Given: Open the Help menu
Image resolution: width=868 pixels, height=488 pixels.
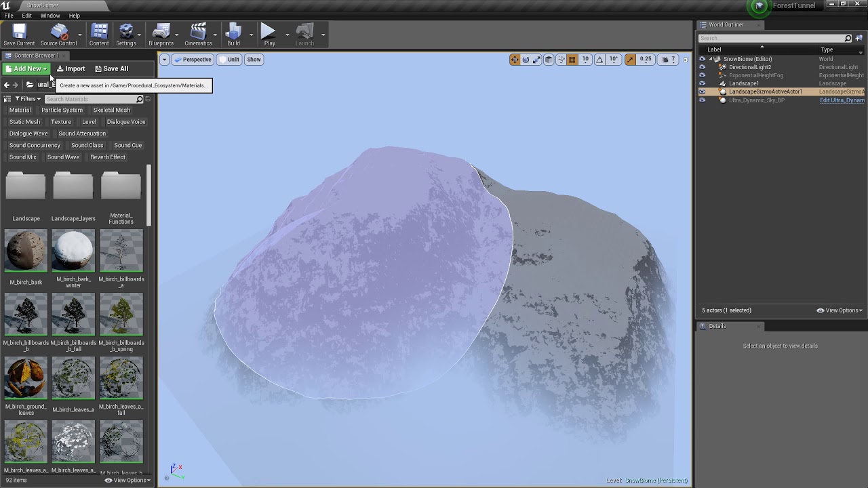Looking at the screenshot, I should [75, 16].
